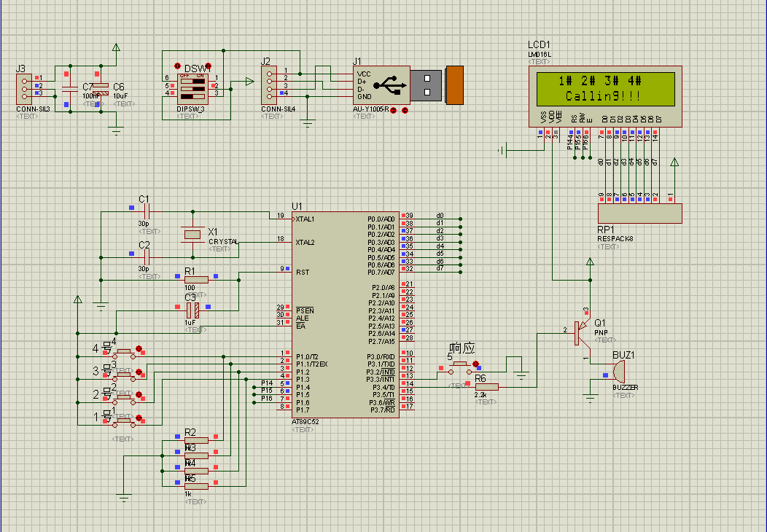The width and height of the screenshot is (767, 532).
Task: Select resistor R2 symbol
Action: pyautogui.click(x=197, y=441)
